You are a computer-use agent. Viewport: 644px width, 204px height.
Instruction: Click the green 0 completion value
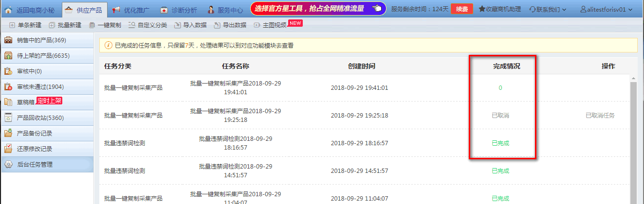(500, 88)
